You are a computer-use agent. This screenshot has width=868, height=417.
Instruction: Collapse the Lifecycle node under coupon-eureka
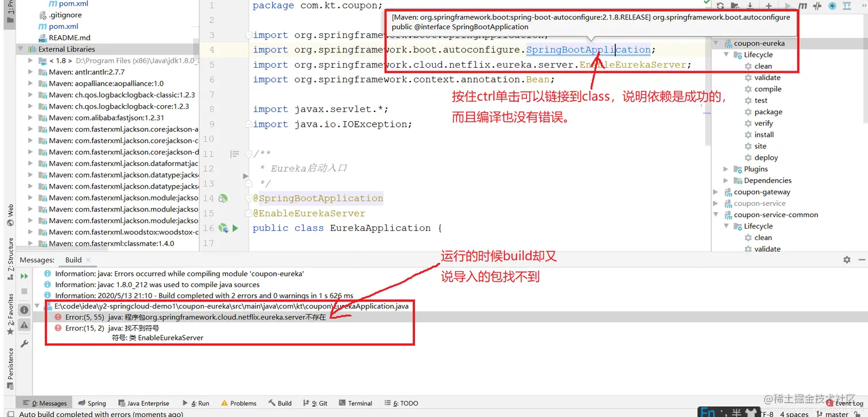pos(726,55)
